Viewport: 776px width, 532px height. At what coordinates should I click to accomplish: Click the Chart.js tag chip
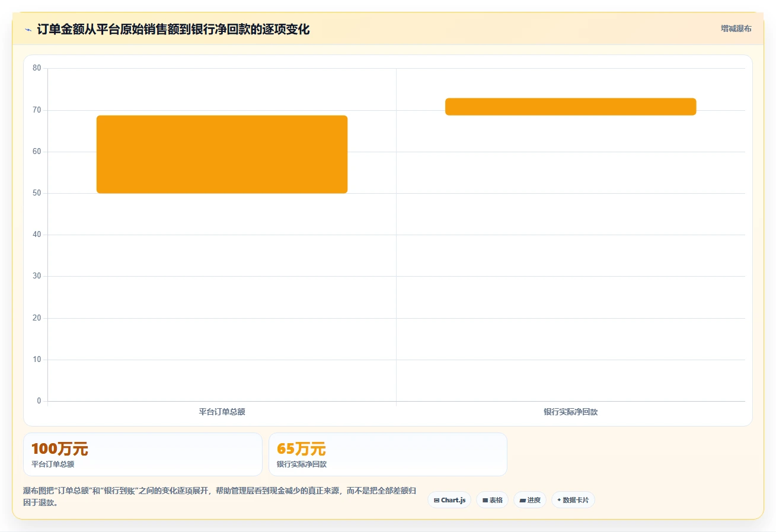(x=449, y=500)
